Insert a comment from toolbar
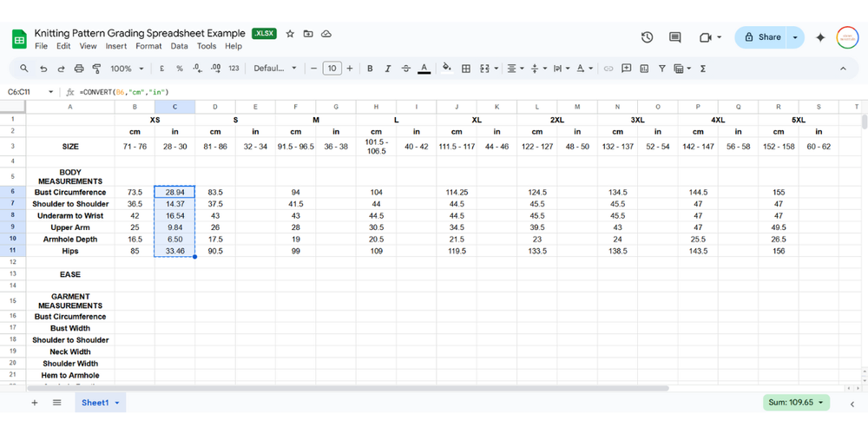The height and width of the screenshot is (434, 868). [626, 69]
